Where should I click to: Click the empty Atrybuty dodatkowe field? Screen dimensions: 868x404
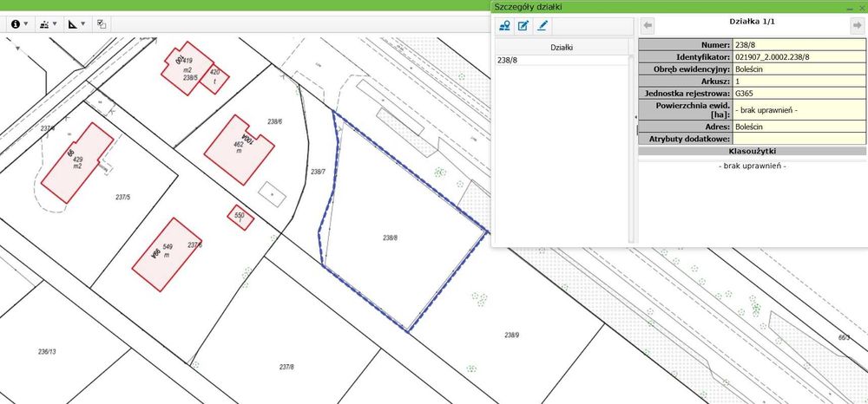799,139
